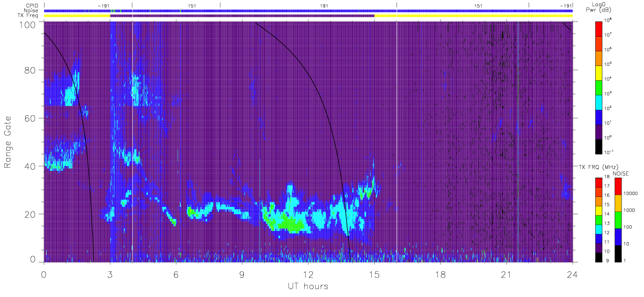
Task: Click Range Gate tick label 20
Action: coord(30,214)
